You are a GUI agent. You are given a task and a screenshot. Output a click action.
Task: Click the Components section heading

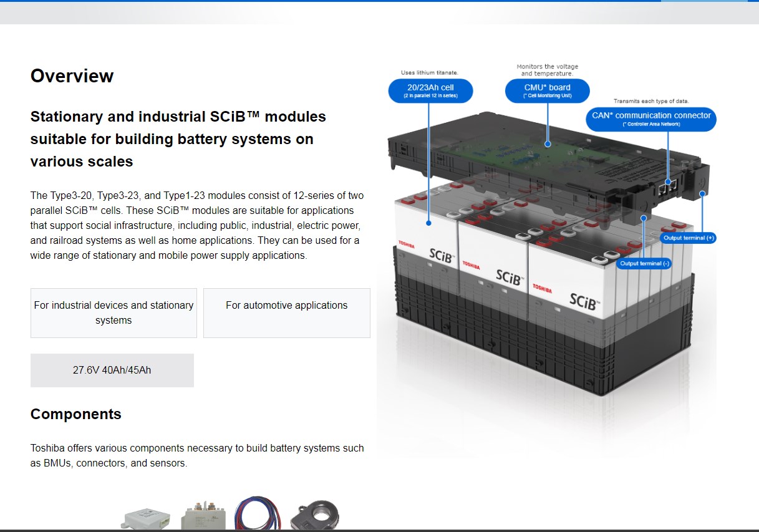(x=75, y=414)
